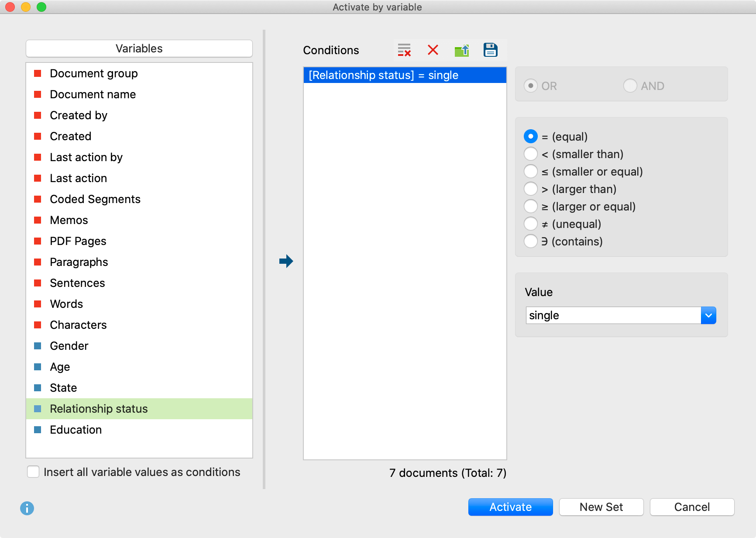
Task: Click the red square icon beside Memos
Action: coord(38,220)
